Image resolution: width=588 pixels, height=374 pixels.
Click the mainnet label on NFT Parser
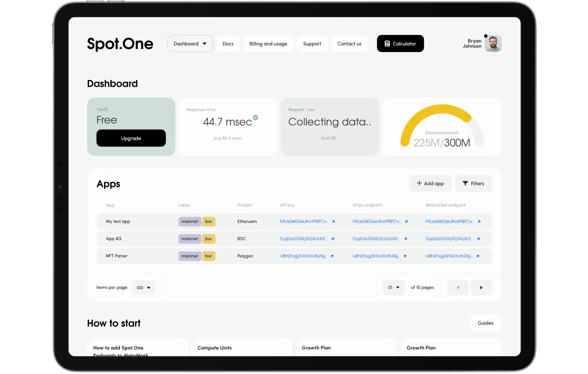(190, 256)
